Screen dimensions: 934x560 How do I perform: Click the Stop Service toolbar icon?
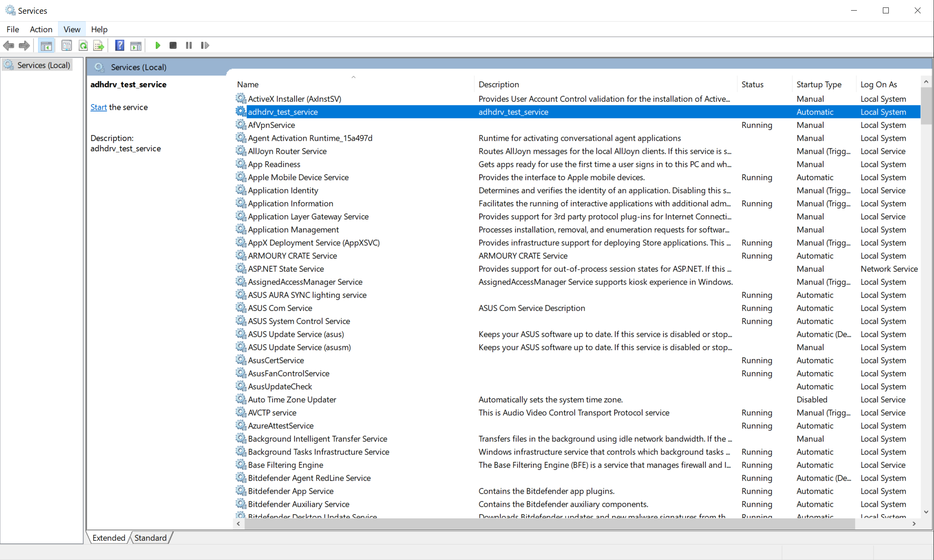click(x=173, y=46)
